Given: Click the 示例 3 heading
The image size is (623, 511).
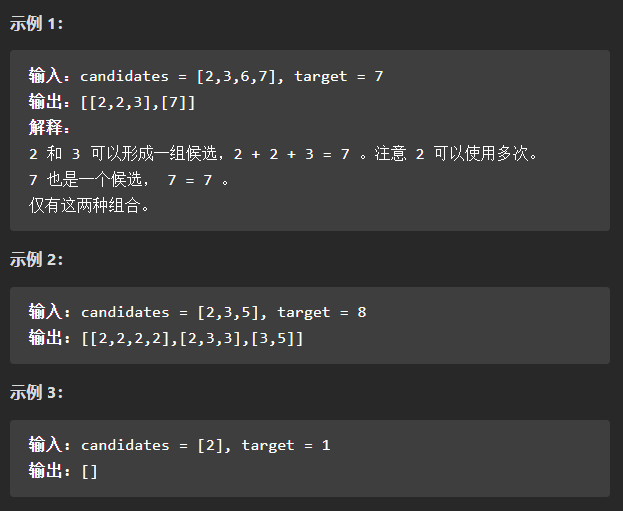Looking at the screenshot, I should (36, 393).
